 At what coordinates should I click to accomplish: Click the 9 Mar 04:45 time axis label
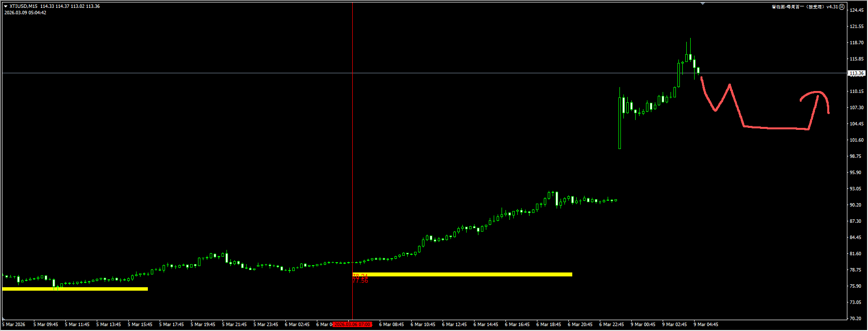706,325
